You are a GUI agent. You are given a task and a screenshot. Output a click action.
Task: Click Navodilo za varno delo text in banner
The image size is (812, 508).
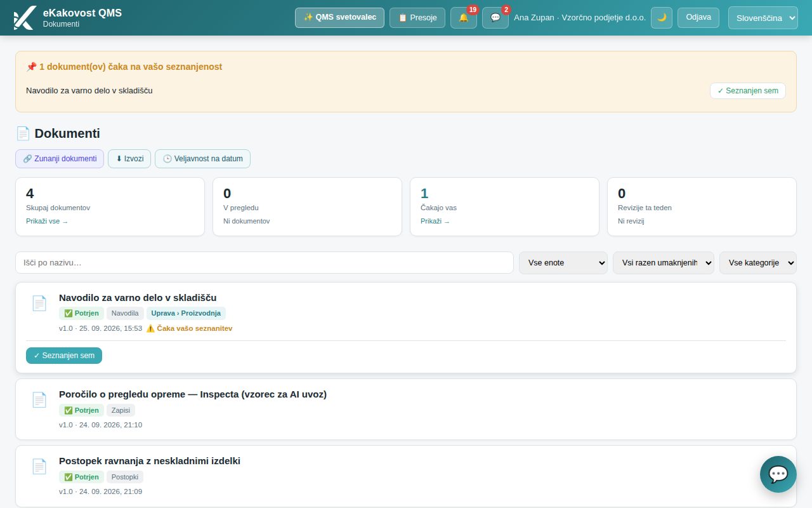coord(89,91)
